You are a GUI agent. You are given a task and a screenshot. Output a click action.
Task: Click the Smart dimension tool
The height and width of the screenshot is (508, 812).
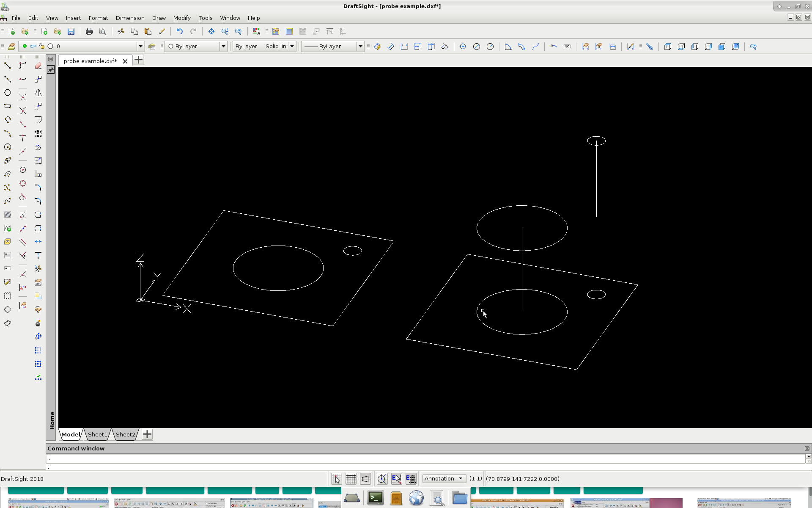coord(377,47)
